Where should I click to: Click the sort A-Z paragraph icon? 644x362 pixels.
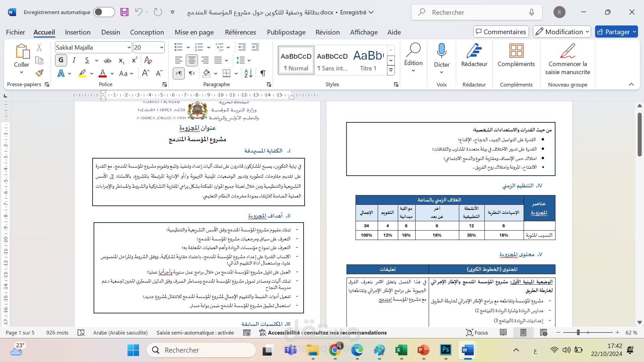tap(248, 73)
